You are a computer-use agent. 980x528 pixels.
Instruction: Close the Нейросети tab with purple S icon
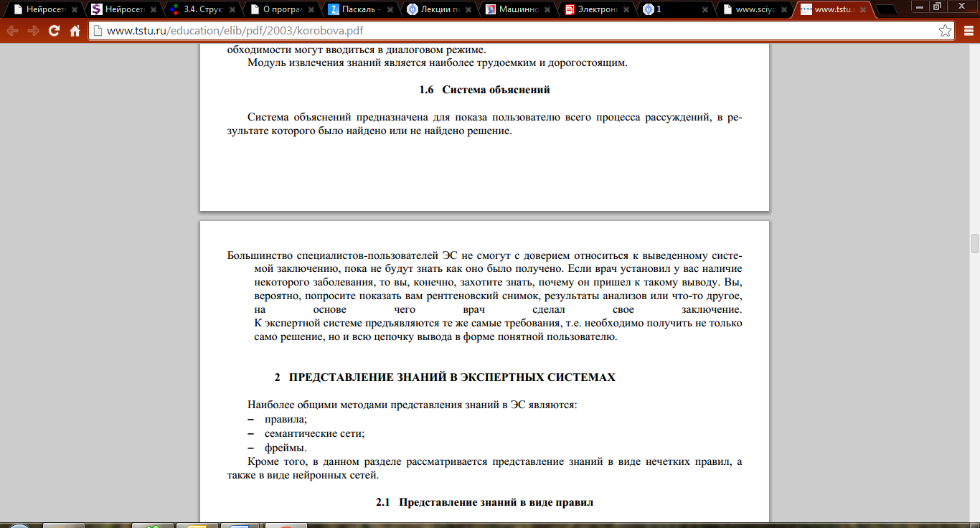(154, 10)
